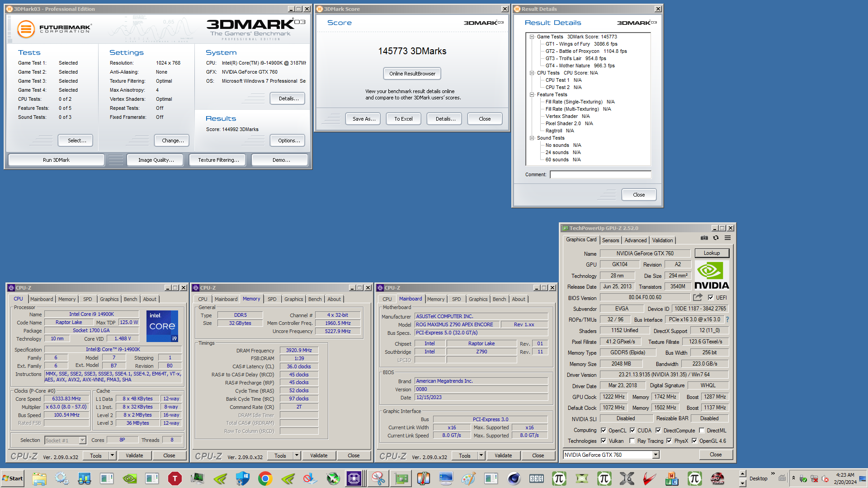Click the Futuremark orange logo in 3DMark03
Viewport: 868px width, 488px height.
(x=26, y=29)
